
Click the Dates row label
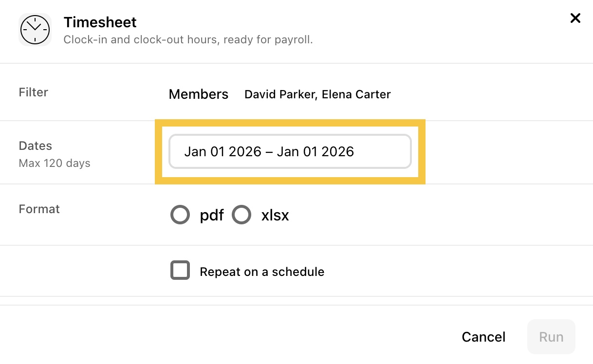36,146
